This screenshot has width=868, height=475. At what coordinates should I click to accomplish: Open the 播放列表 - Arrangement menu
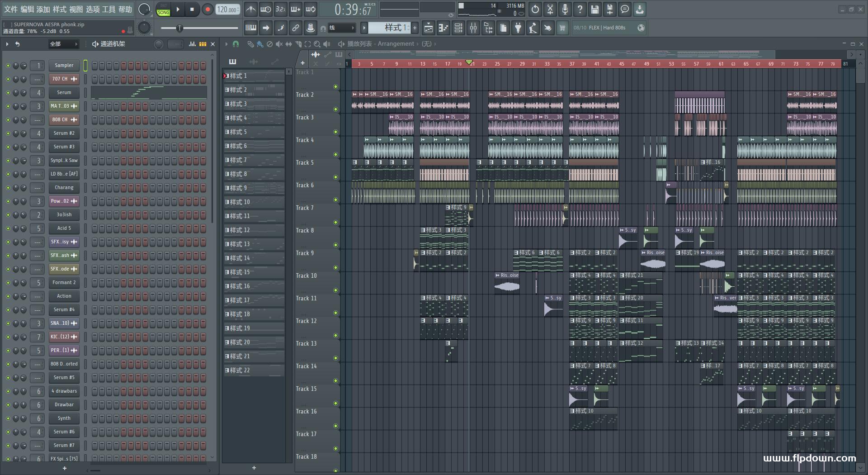pyautogui.click(x=381, y=44)
